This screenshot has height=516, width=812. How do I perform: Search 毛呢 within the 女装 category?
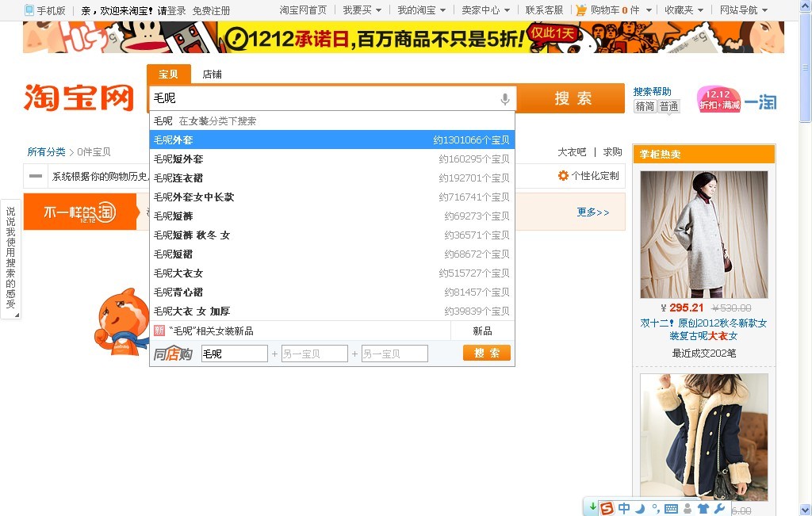(x=332, y=121)
